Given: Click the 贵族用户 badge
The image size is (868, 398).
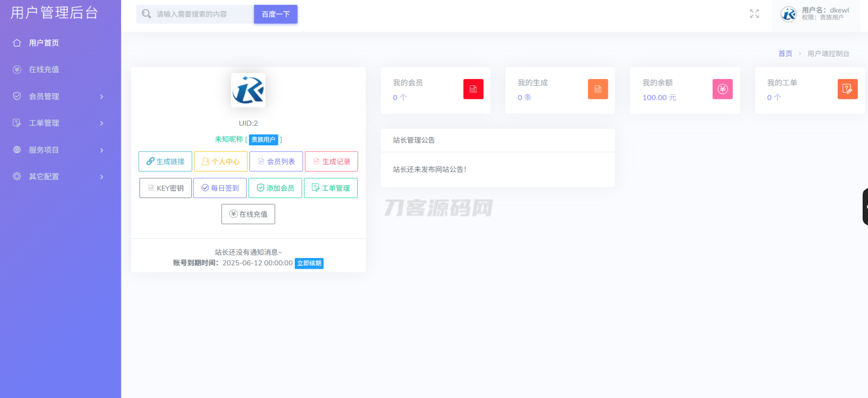Looking at the screenshot, I should coord(263,139).
